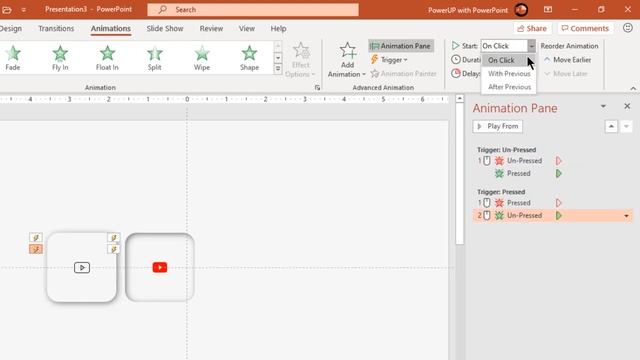Click the Open folder quick access icon
The width and height of the screenshot is (640, 360).
[7, 9]
